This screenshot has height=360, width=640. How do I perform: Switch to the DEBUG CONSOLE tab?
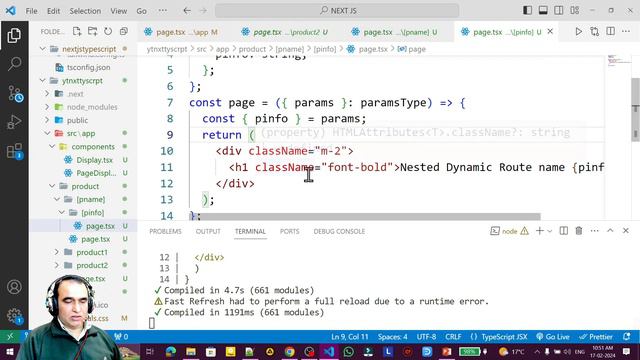(x=339, y=231)
